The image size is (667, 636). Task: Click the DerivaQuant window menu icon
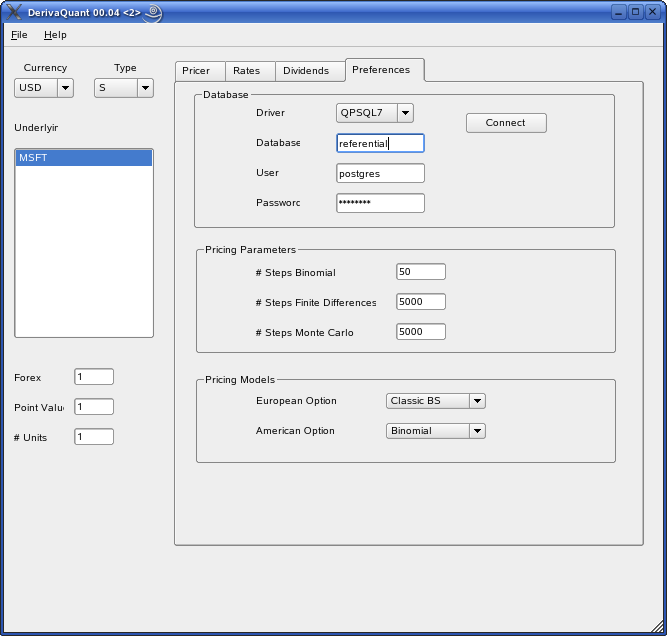point(14,13)
